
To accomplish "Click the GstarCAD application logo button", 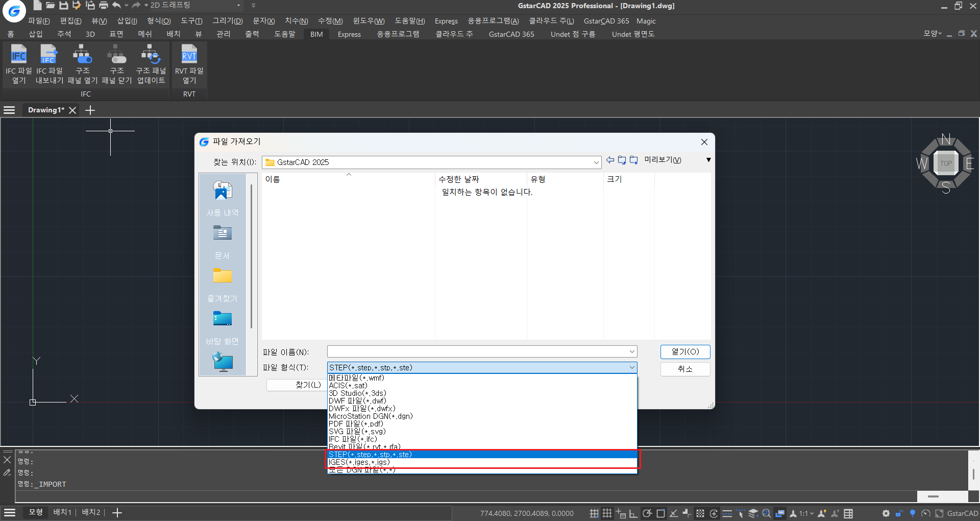I will (x=14, y=11).
